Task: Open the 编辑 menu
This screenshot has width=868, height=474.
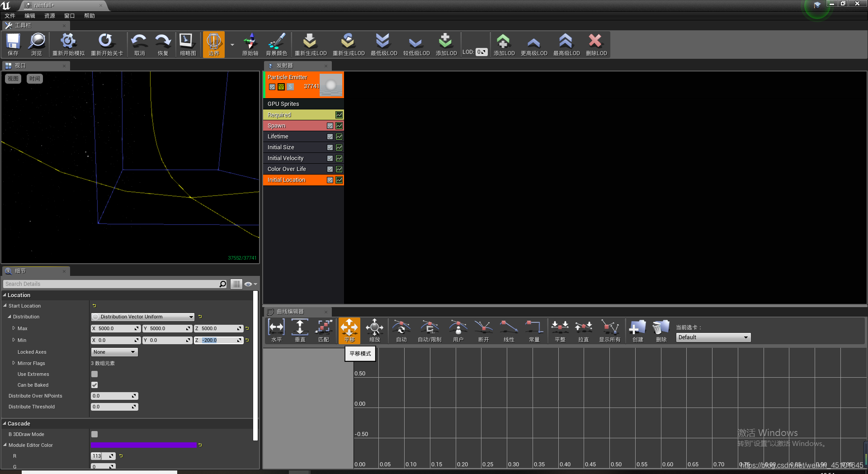Action: pos(30,16)
